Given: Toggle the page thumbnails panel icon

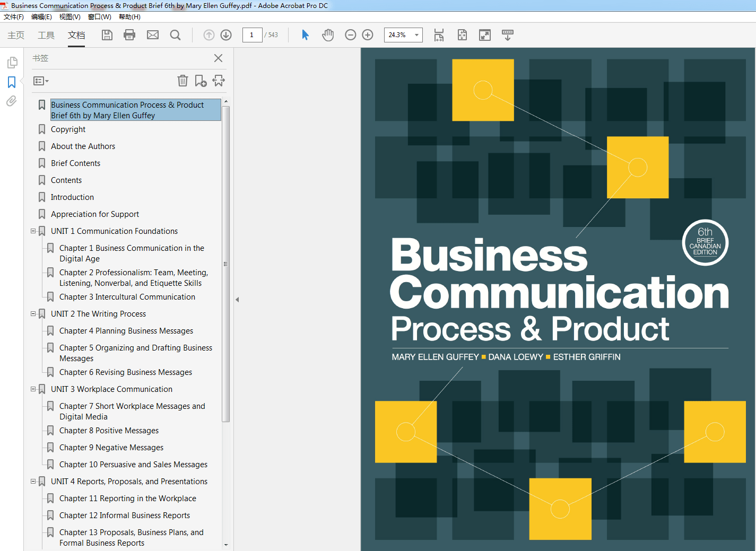Looking at the screenshot, I should [12, 63].
